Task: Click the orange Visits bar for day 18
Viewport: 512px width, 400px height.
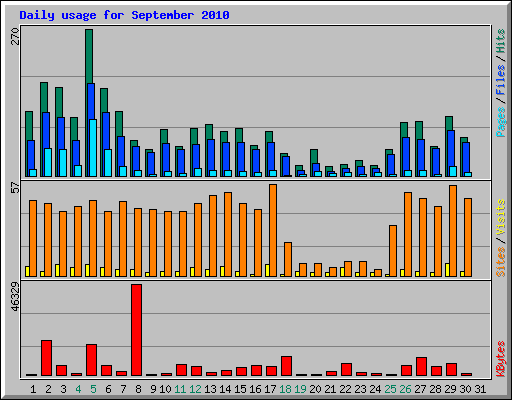Action: (288, 259)
